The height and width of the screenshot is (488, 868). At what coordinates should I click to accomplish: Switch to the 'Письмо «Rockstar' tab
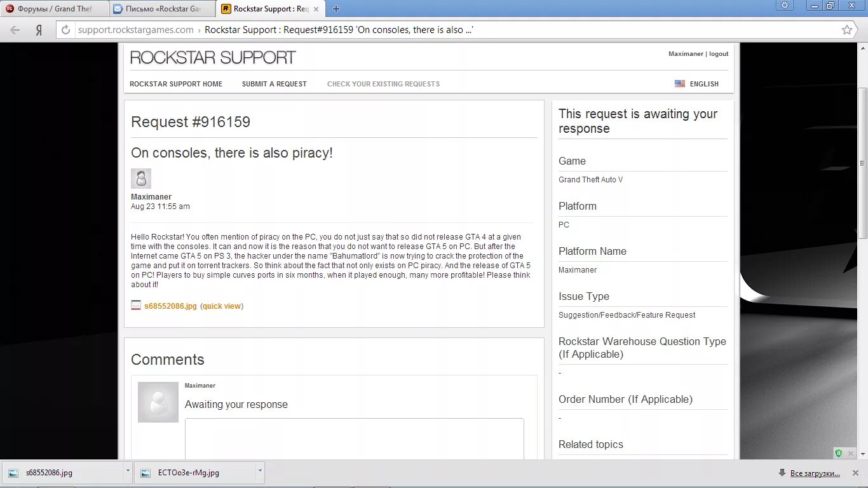point(163,9)
